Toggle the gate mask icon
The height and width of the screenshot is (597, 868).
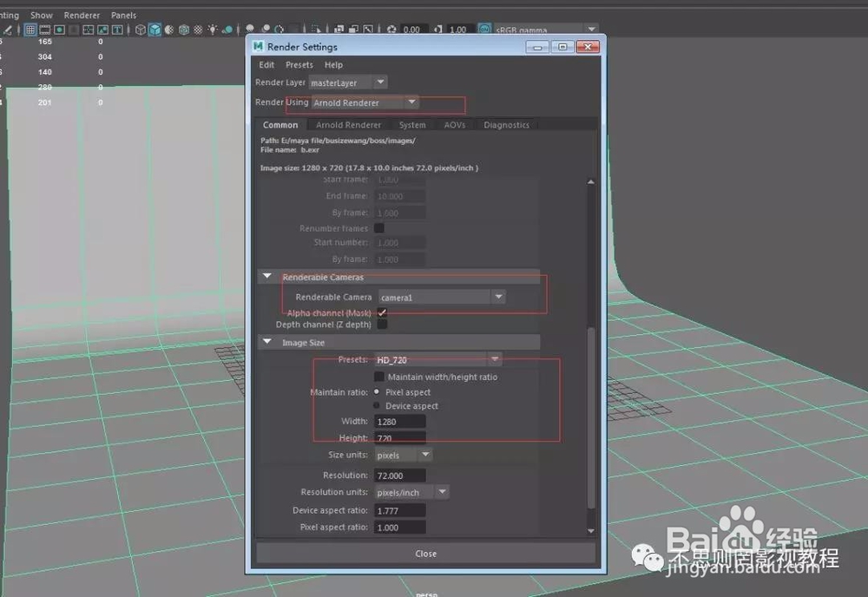tap(74, 30)
